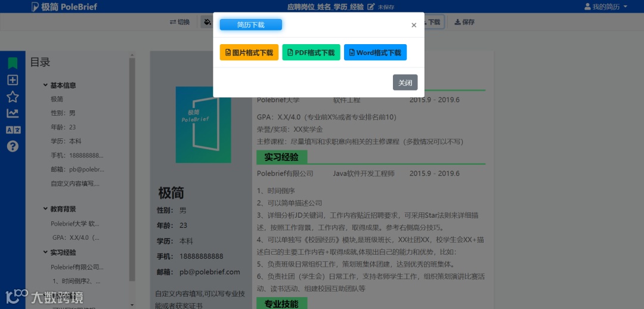Click the 实习经验 section heading
Image resolution: width=644 pixels, height=309 pixels.
[x=281, y=157]
